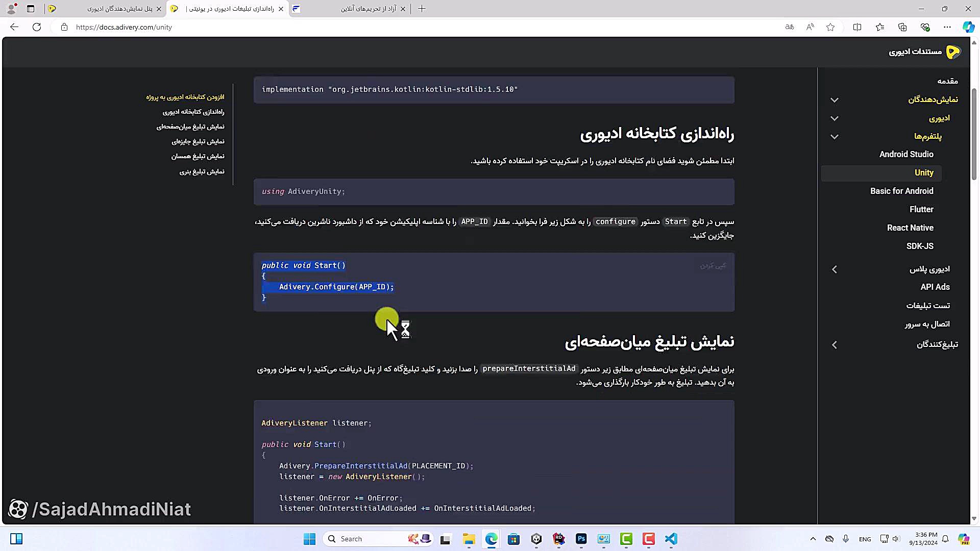Open the Translate page icon in address bar
This screenshot has width=980, height=551.
(790, 27)
